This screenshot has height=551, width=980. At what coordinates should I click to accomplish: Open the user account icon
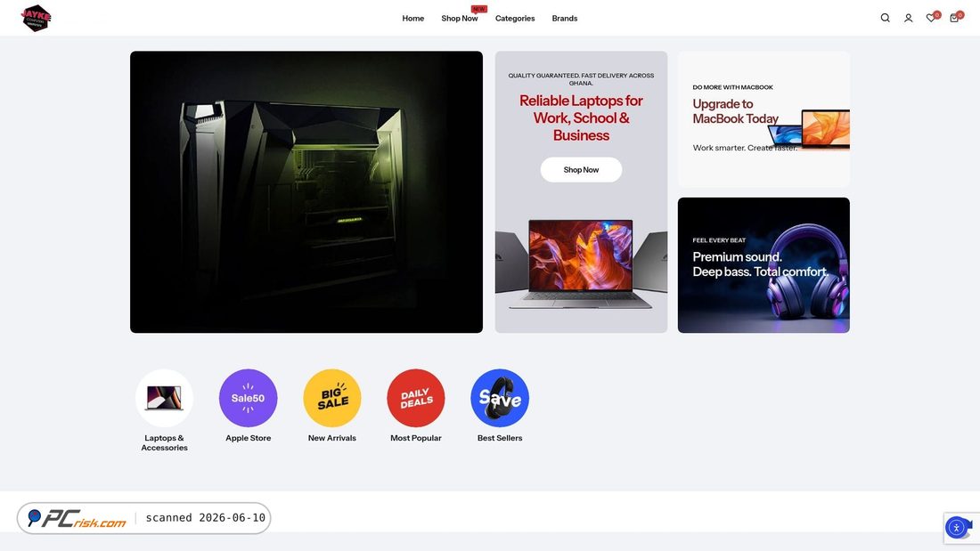click(x=908, y=18)
